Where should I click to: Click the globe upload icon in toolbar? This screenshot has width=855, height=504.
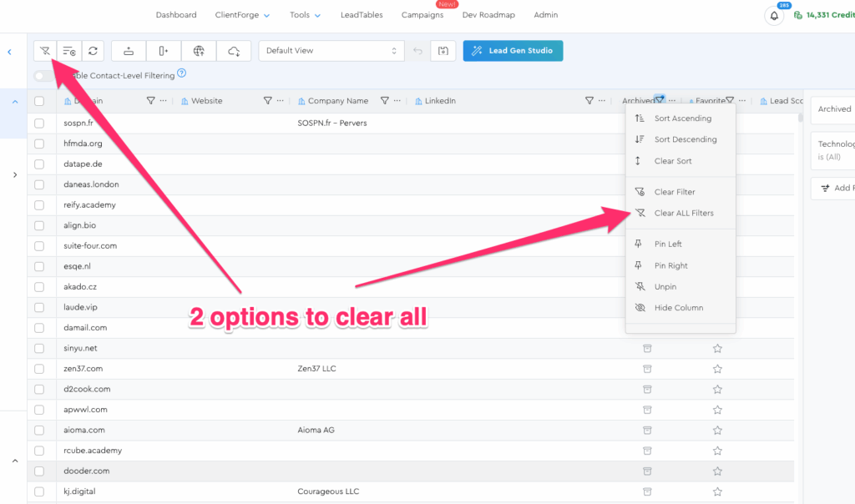coord(199,51)
